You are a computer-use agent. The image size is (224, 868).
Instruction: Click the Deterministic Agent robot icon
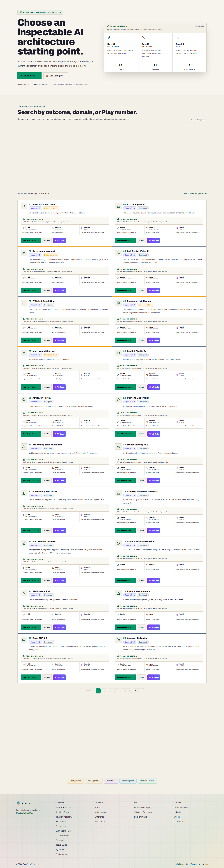tap(24, 253)
